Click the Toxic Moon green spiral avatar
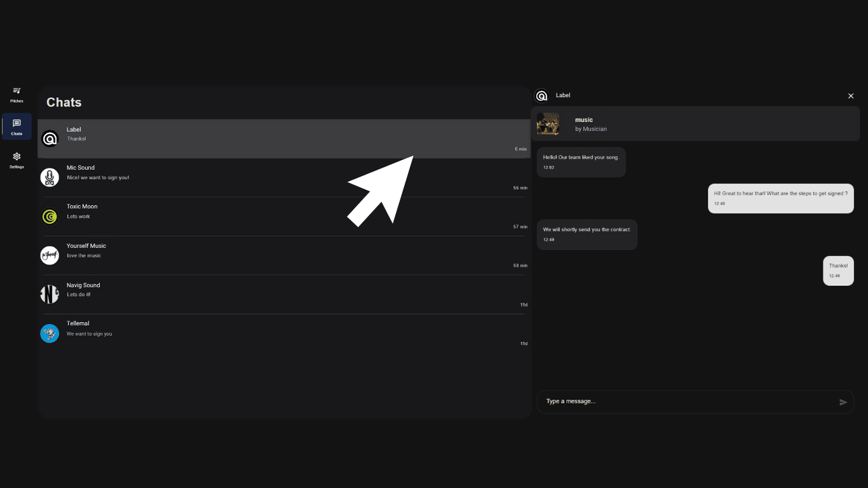Screen dimensions: 868x488 click(50, 217)
